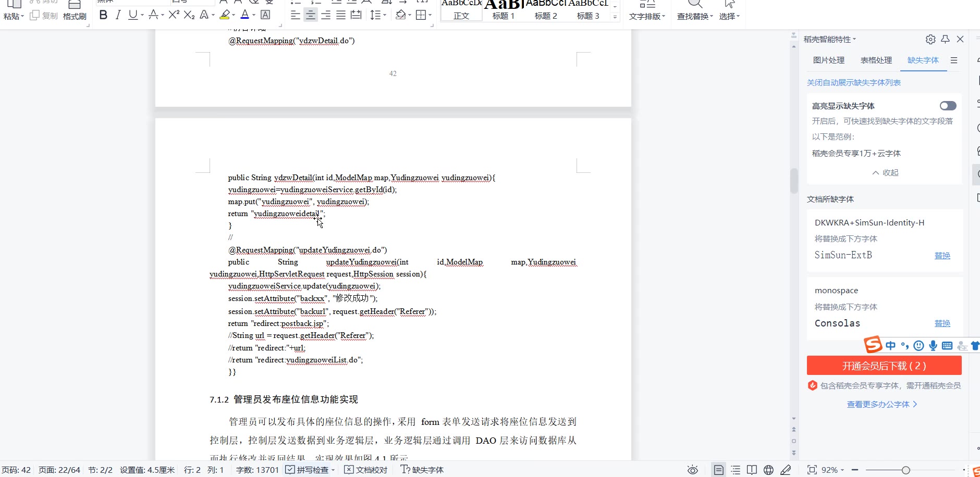Screen dimensions: 980x477
Task: Apply blue font color
Action: pos(245,15)
